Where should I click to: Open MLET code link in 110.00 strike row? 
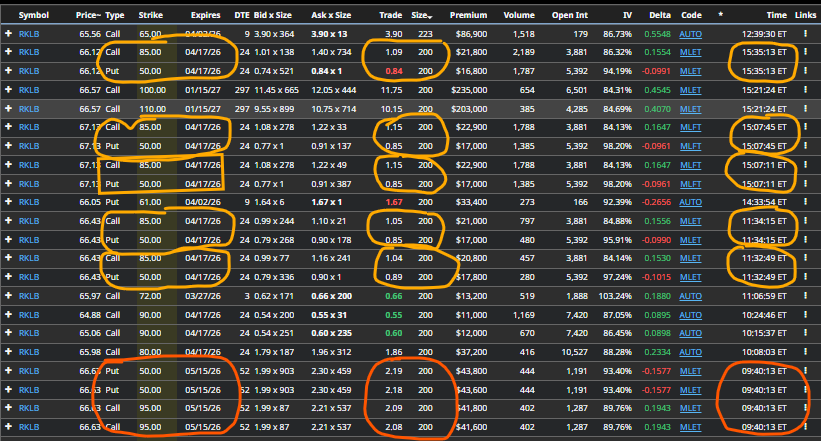[691, 109]
